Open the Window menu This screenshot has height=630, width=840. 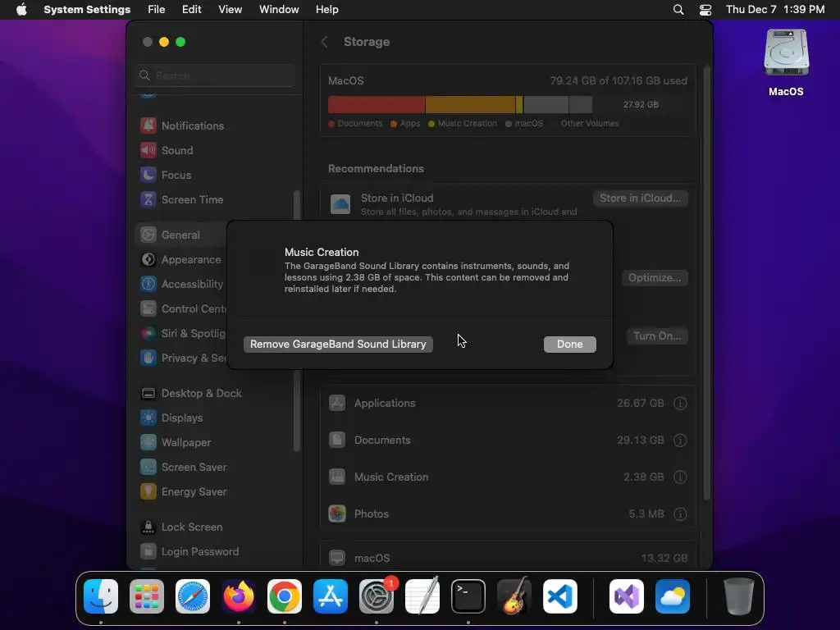click(x=279, y=10)
